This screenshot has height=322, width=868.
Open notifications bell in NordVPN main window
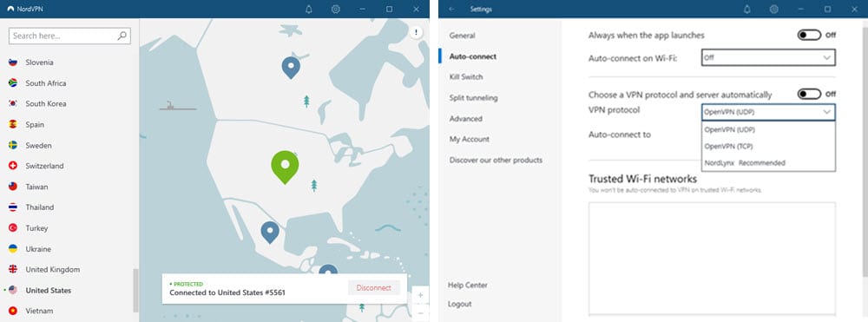[309, 10]
